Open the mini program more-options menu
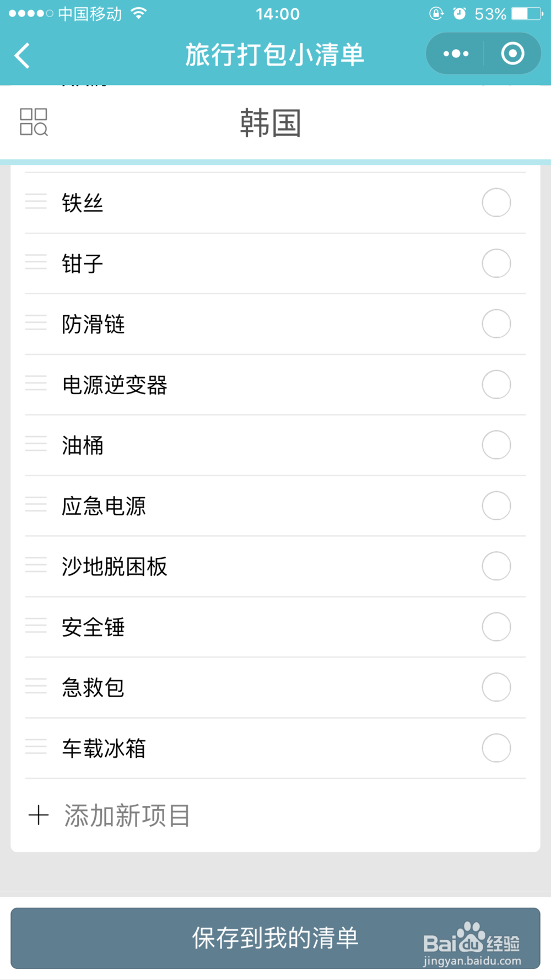This screenshot has width=551, height=980. tap(456, 53)
